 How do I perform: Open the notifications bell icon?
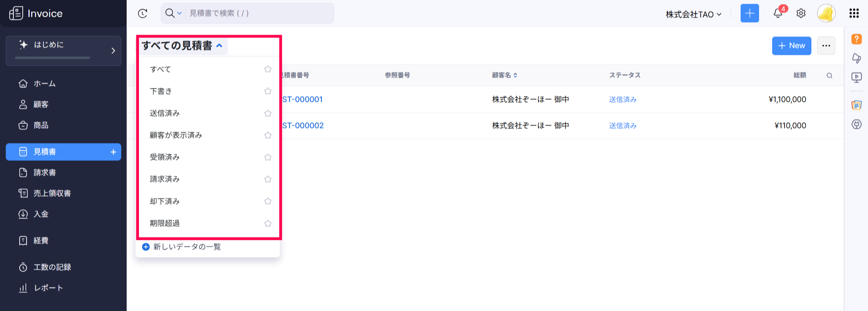pyautogui.click(x=778, y=13)
